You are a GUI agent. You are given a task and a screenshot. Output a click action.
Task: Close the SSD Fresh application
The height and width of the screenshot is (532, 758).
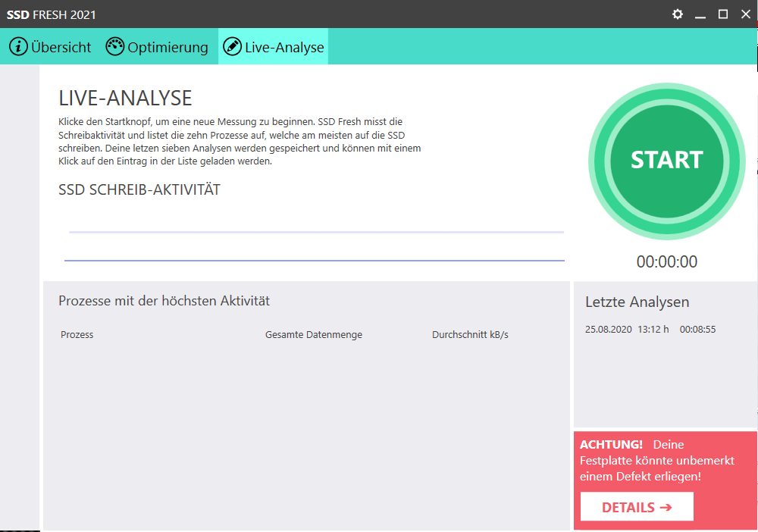point(745,14)
